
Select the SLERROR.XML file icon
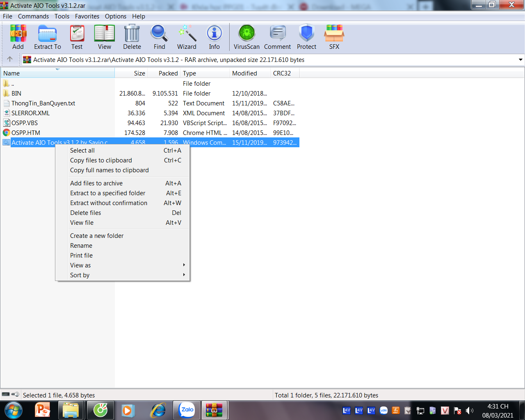pos(7,113)
